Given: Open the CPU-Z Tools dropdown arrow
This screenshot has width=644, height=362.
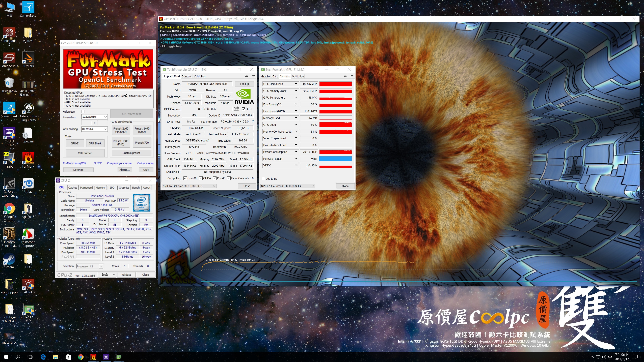Looking at the screenshot, I should pos(114,275).
